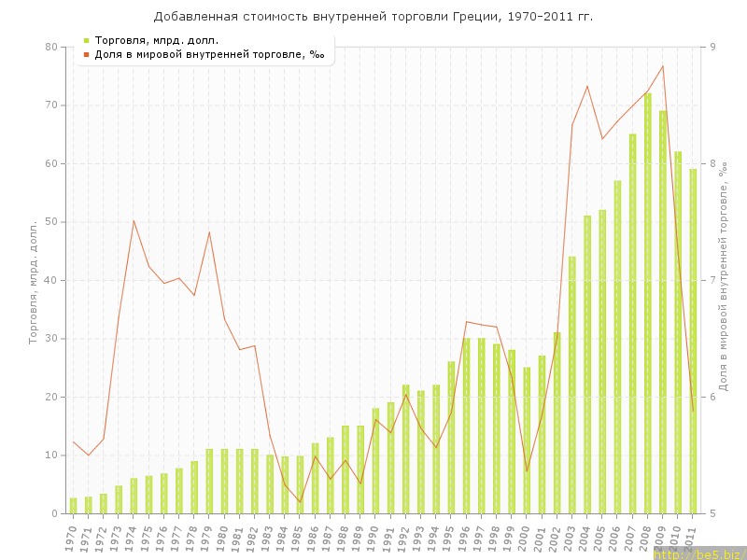
Task: Click the orange line peak at 1974
Action: click(x=134, y=221)
